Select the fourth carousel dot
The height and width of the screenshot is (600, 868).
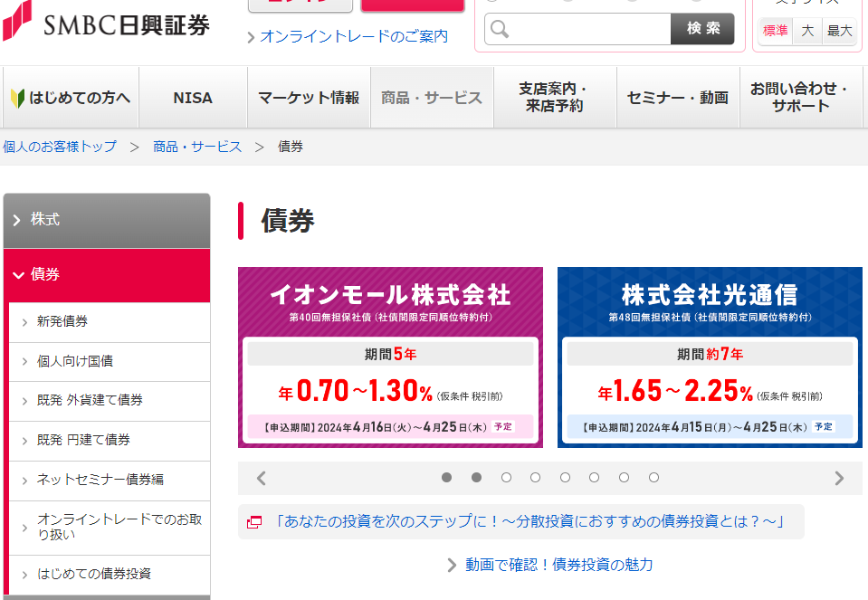[x=535, y=477]
